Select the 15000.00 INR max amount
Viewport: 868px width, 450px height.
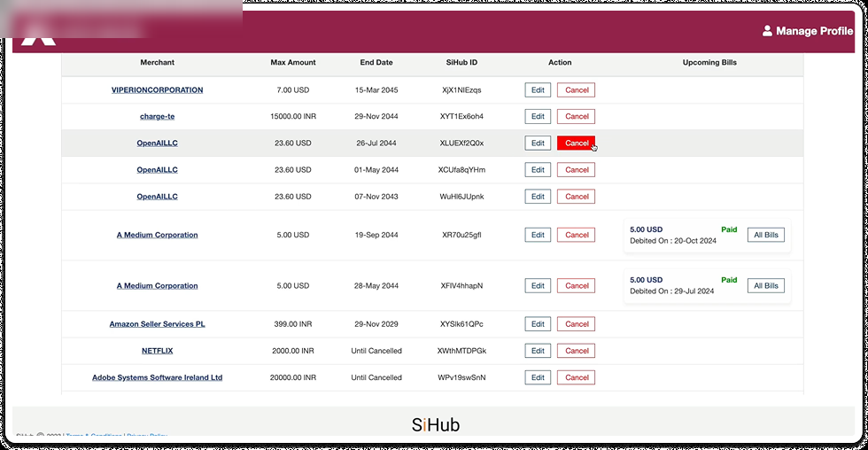pos(293,116)
